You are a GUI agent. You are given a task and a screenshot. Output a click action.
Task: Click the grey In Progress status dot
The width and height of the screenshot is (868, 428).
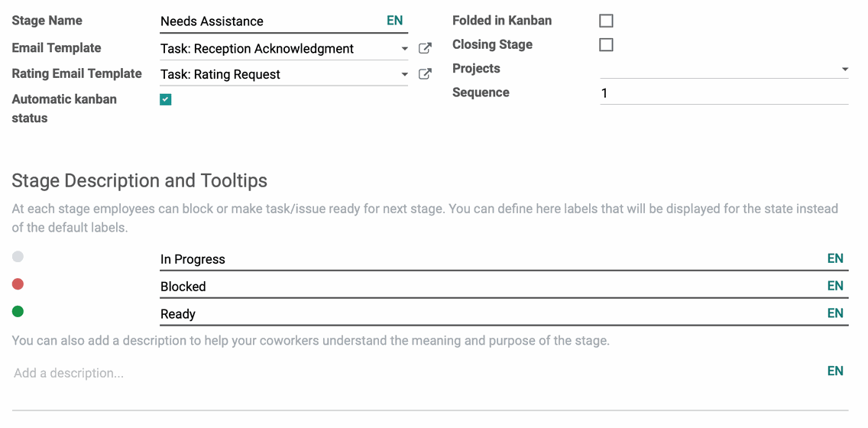[x=18, y=256]
